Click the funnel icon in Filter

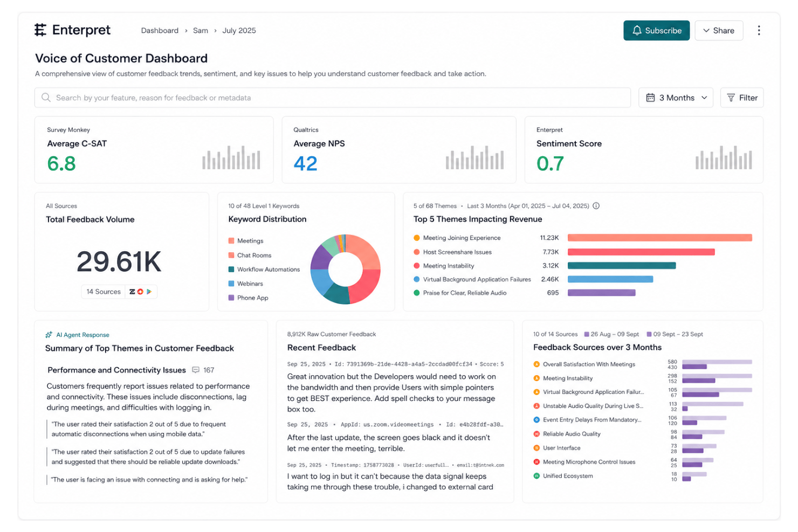(731, 98)
